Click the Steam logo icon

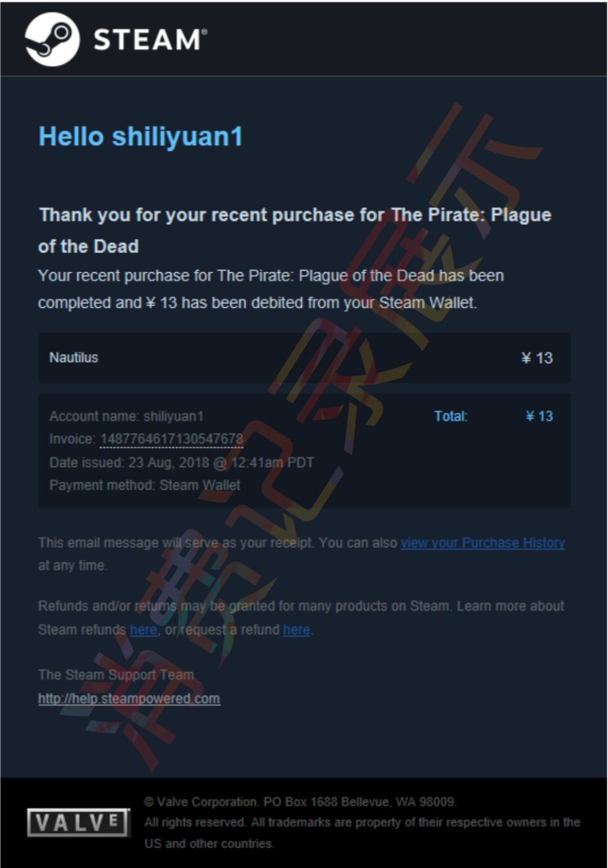coord(52,39)
